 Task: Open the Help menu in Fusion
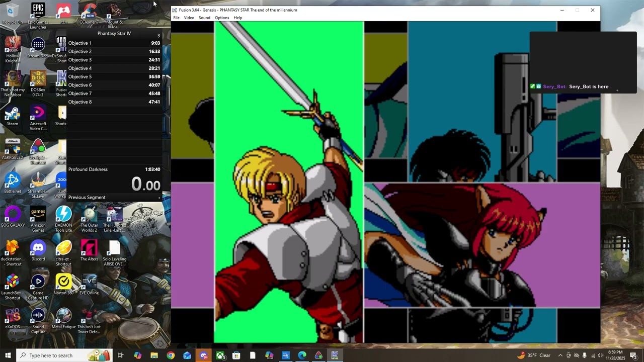237,18
